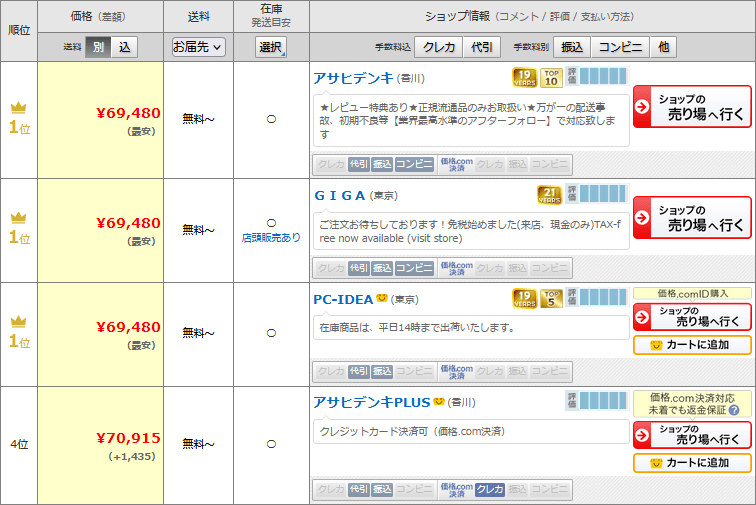
Task: Click the smiley icon beside アサヒデンキPLUS
Action: click(438, 402)
